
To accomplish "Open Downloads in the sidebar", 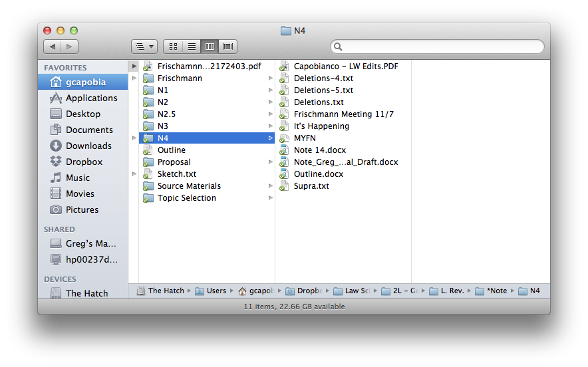I will tap(83, 146).
